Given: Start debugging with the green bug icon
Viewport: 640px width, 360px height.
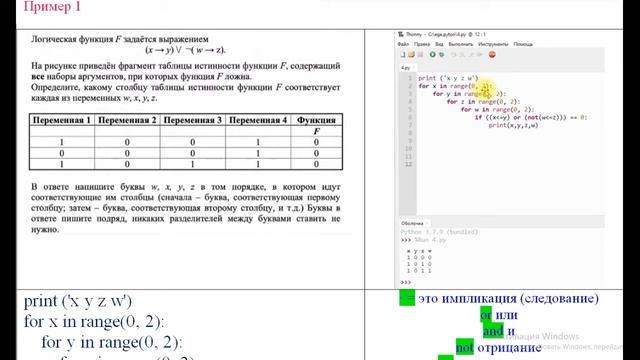Looking at the screenshot, I should 442,54.
